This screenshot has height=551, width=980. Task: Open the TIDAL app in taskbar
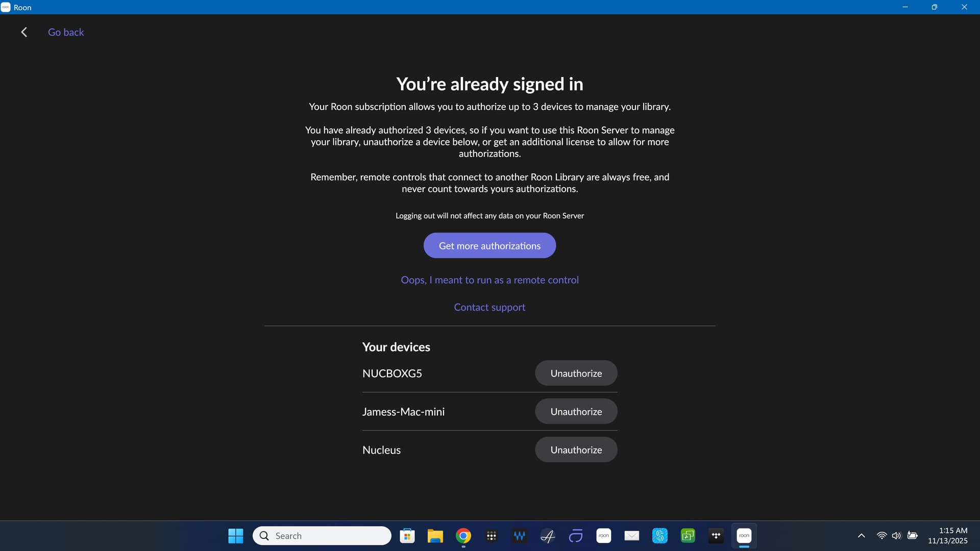click(716, 536)
